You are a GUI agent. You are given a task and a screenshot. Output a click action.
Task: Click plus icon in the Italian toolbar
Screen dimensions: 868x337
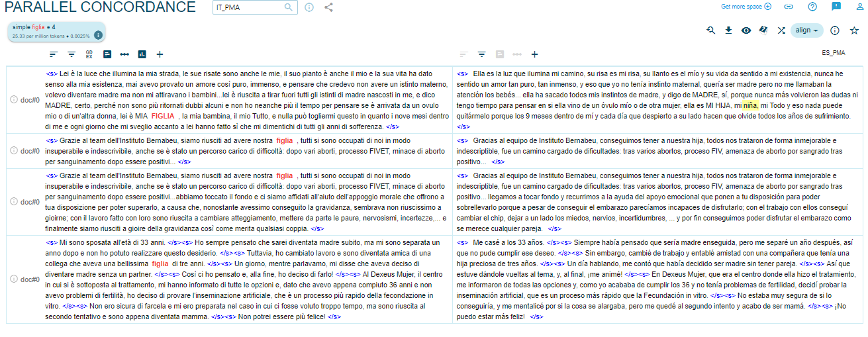coord(160,54)
